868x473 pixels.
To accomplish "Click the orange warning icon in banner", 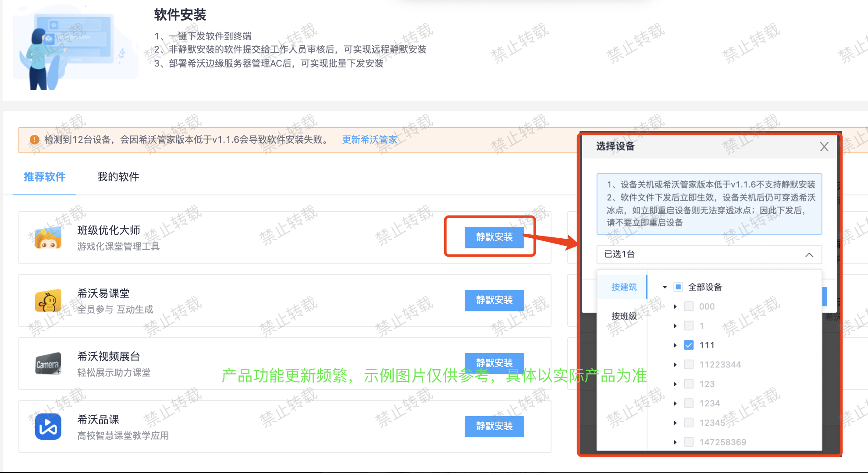I will coord(35,140).
